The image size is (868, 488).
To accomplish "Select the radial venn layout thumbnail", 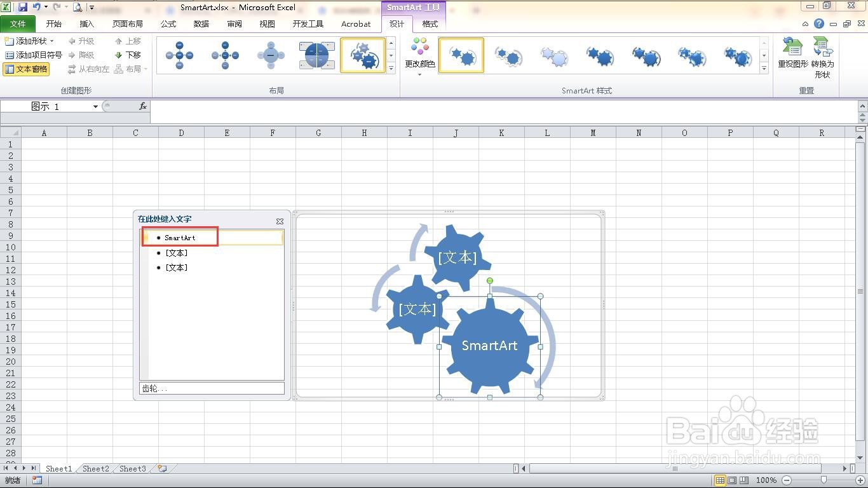I will (x=271, y=55).
